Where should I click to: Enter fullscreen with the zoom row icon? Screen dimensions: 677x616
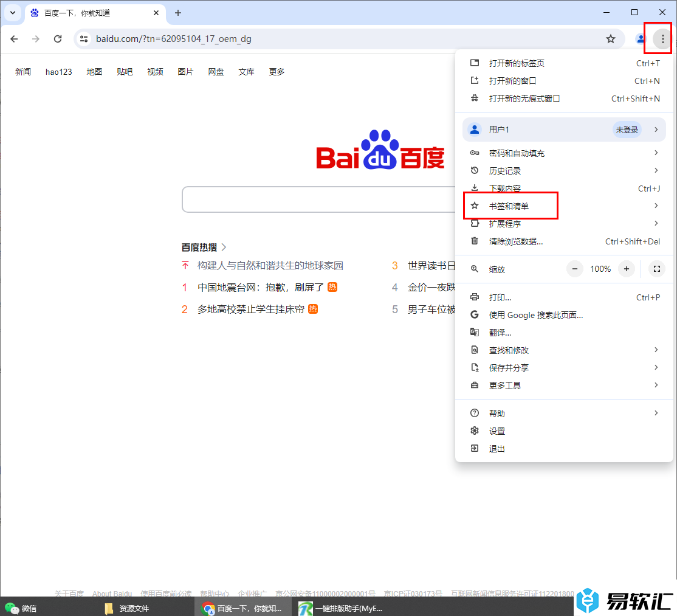(x=657, y=269)
